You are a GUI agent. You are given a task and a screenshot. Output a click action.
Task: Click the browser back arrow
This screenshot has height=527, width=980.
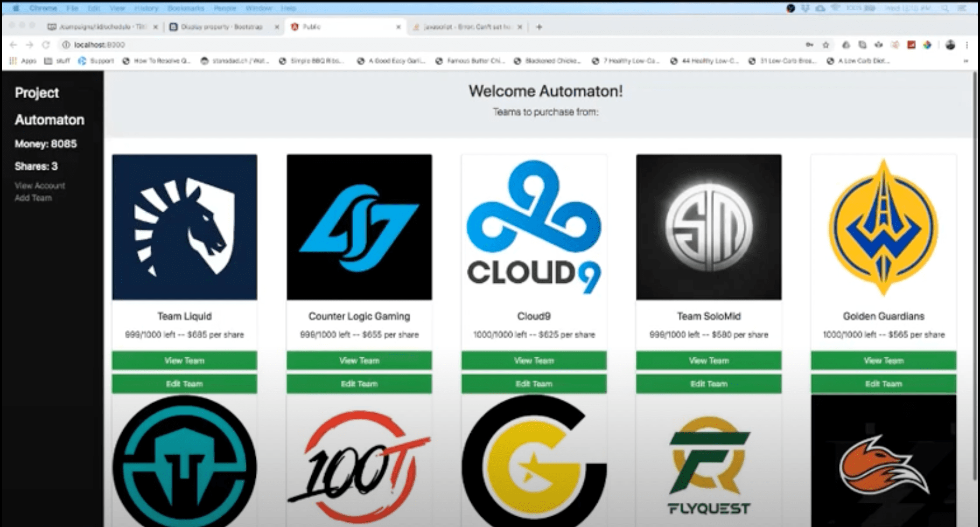point(13,45)
